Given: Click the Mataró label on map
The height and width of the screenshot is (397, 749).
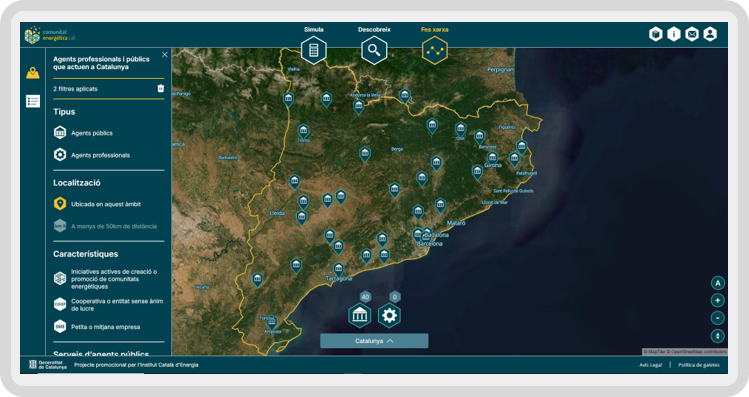Looking at the screenshot, I should tap(456, 223).
